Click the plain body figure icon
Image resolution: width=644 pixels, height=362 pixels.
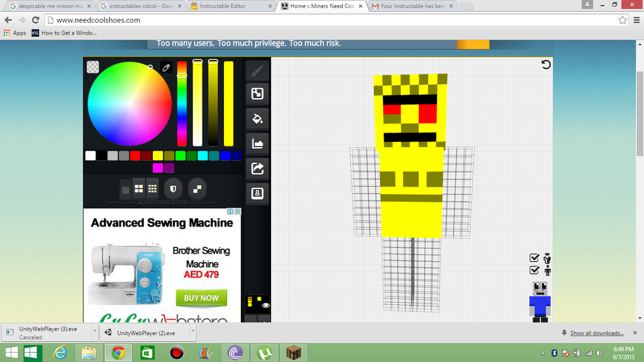[548, 270]
